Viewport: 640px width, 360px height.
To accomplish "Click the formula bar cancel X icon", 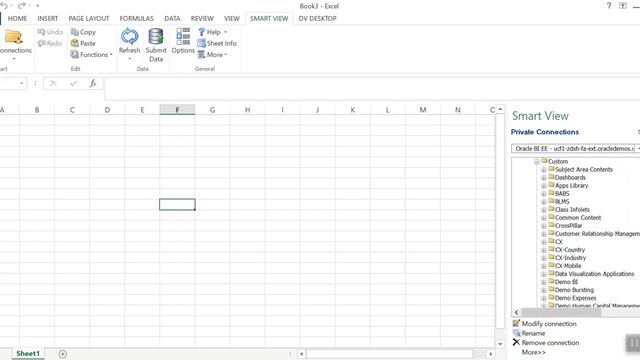I will (53, 83).
